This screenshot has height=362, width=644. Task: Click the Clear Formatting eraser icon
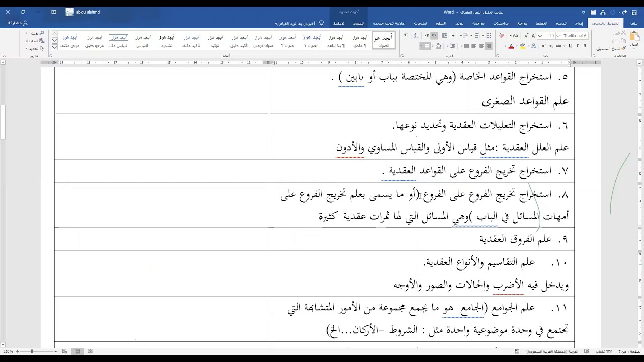[502, 36]
